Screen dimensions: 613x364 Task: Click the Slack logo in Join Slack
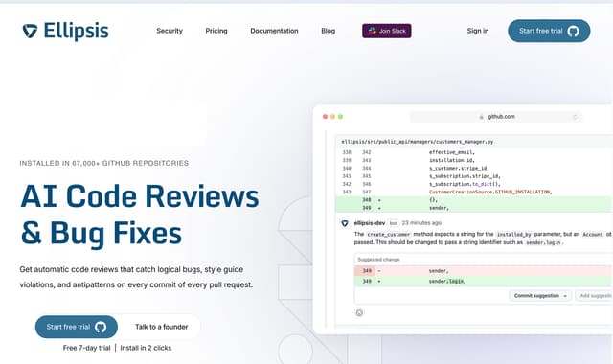click(373, 31)
